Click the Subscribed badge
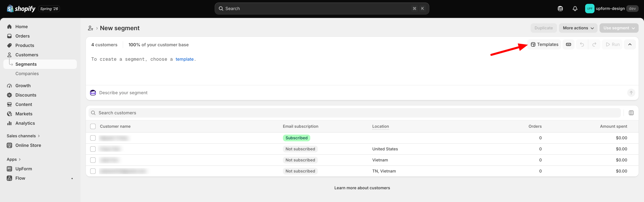Image resolution: width=644 pixels, height=202 pixels. [296, 138]
